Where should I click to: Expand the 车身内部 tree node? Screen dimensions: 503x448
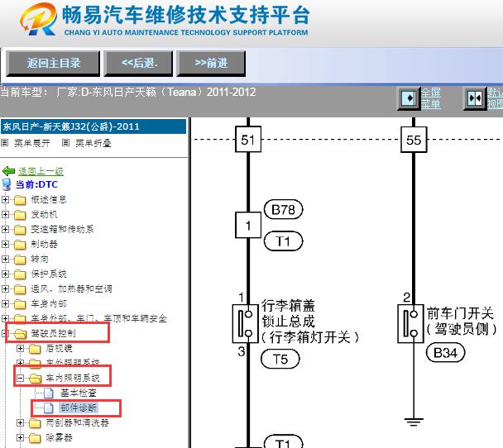click(5, 303)
